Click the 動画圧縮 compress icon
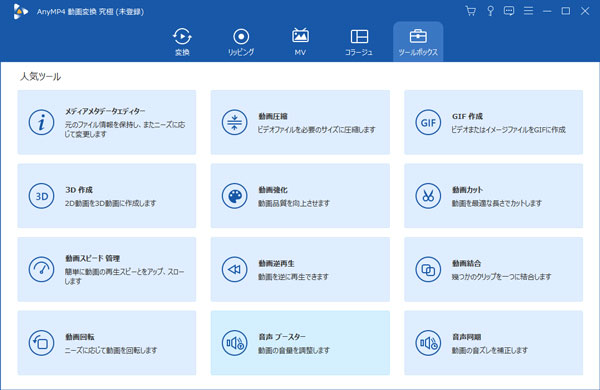Image resolution: width=600 pixels, height=390 pixels. point(235,122)
